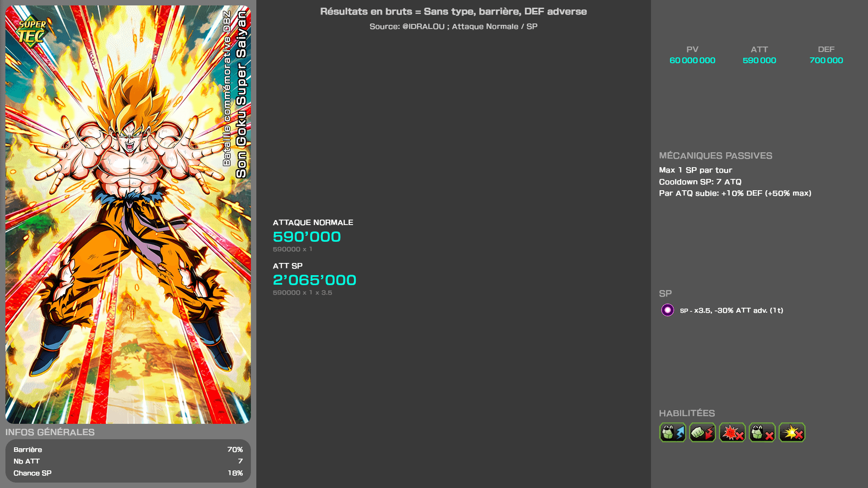Select the DEF value 700 000

coord(826,60)
